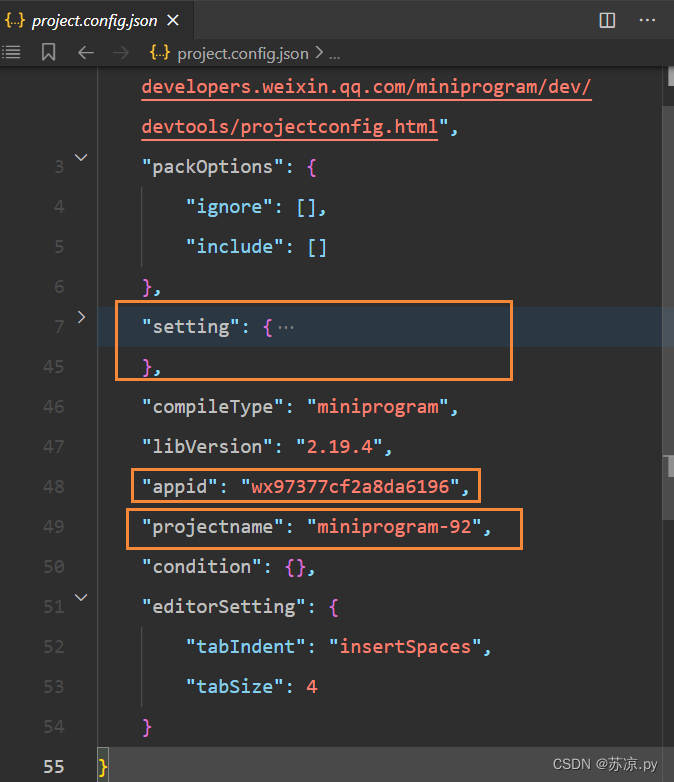Click the tabSize value 4

tap(312, 687)
